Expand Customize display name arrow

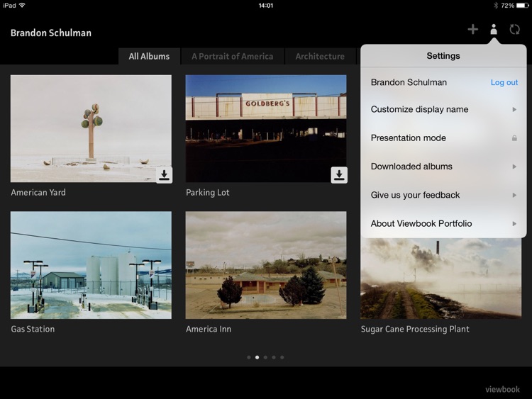514,110
